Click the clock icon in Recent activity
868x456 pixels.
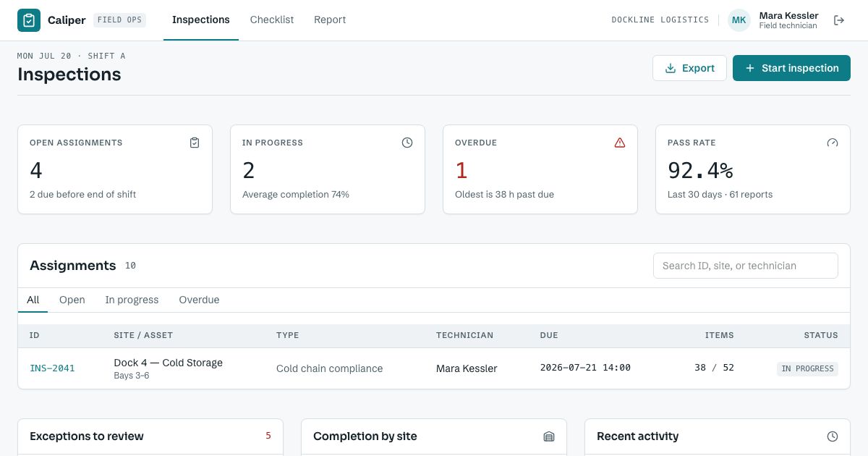pyautogui.click(x=833, y=436)
